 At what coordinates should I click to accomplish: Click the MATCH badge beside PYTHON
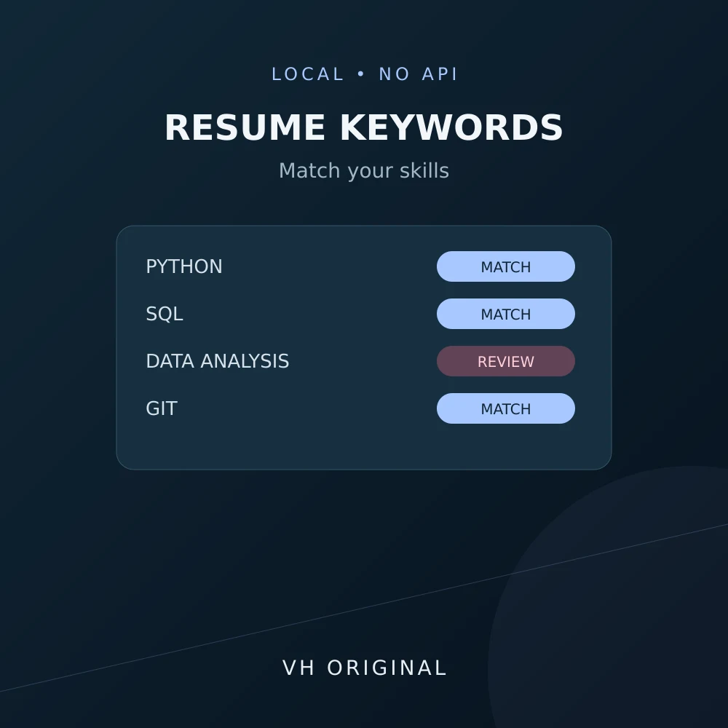[x=506, y=266]
